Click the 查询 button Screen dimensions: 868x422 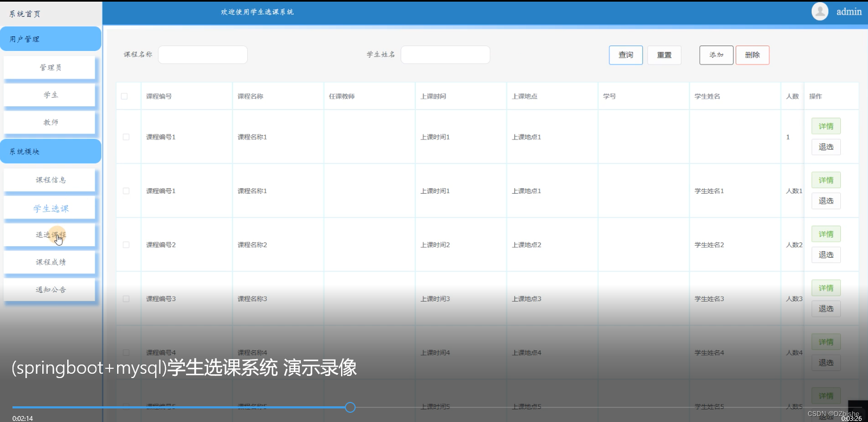pos(626,55)
